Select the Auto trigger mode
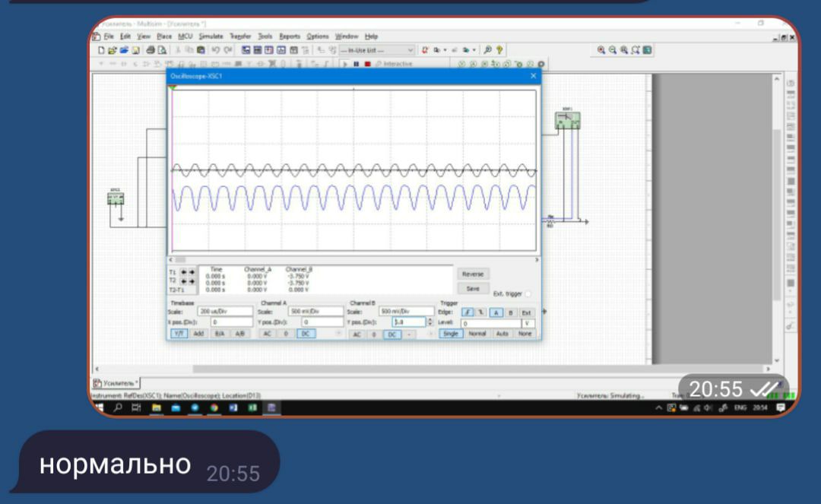The width and height of the screenshot is (821, 504). [502, 334]
